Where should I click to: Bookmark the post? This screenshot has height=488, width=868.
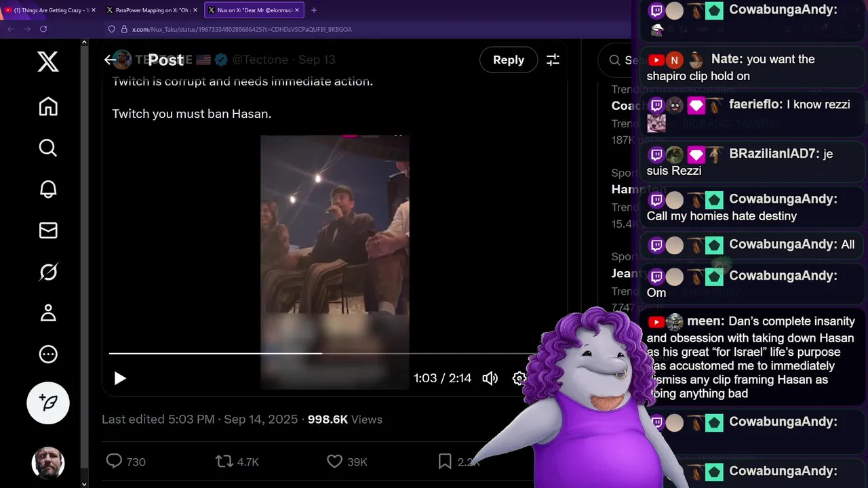point(445,462)
